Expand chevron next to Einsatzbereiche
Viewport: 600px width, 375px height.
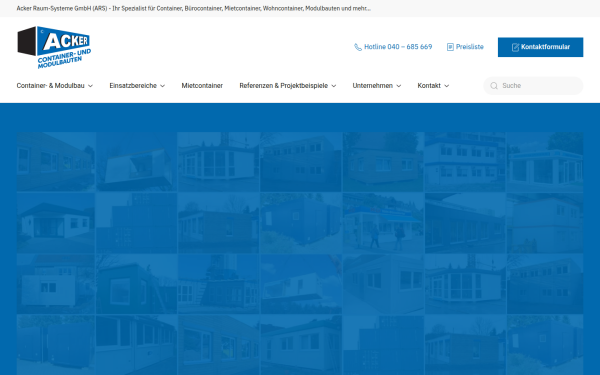[162, 86]
